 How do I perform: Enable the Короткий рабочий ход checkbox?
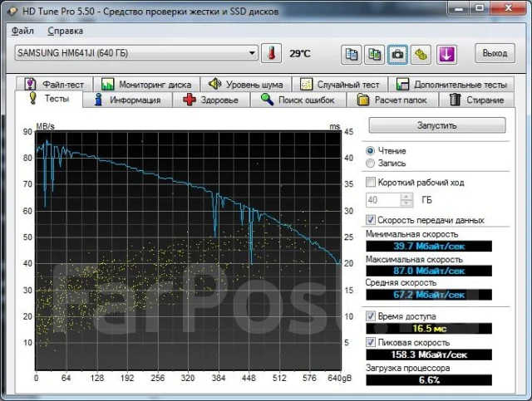371,182
